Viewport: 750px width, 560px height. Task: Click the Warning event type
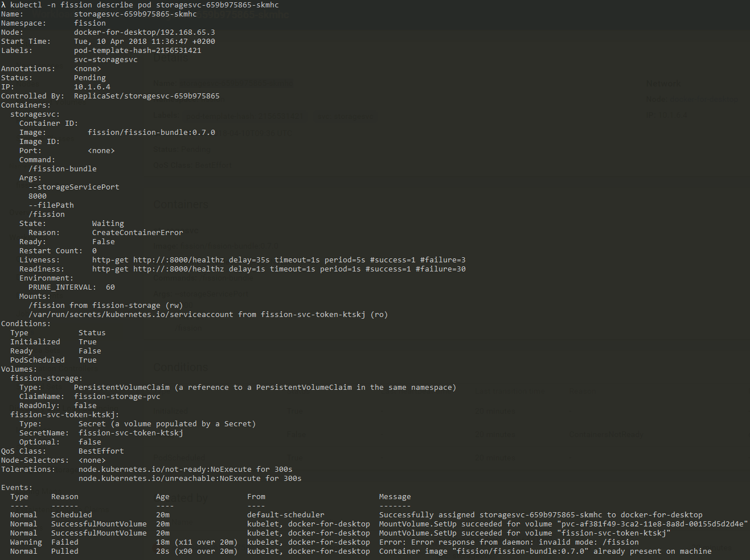26,542
